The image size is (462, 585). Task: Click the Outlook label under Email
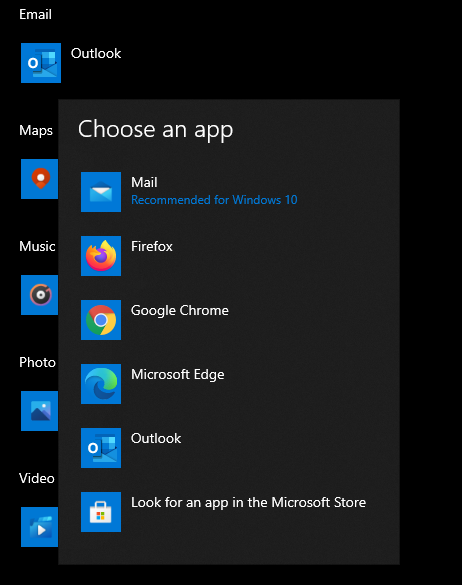[x=96, y=53]
